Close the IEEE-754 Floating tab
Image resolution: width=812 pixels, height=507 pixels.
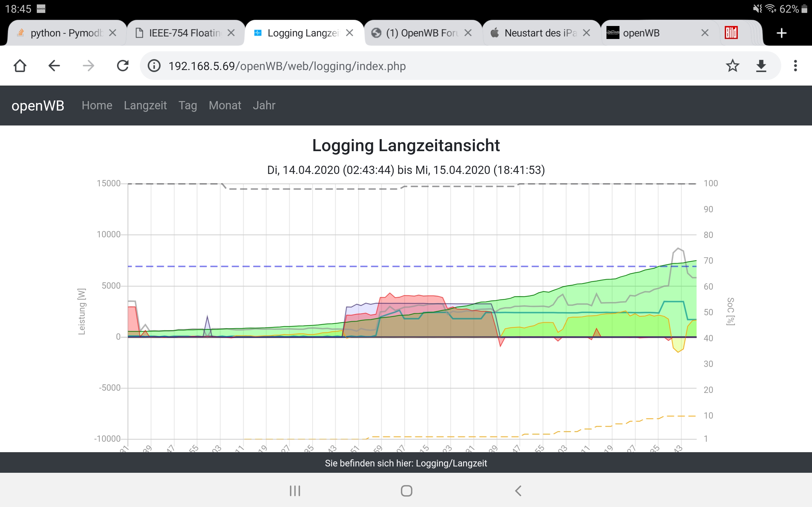pos(231,33)
